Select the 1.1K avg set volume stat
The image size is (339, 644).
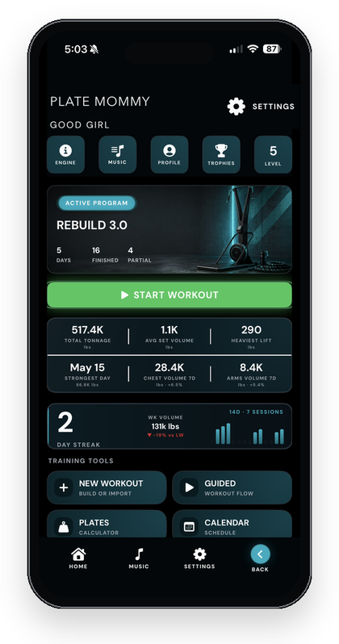click(x=169, y=336)
